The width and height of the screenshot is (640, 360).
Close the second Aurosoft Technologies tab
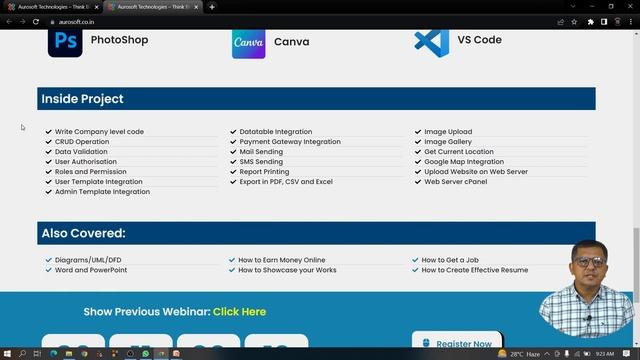pos(196,7)
